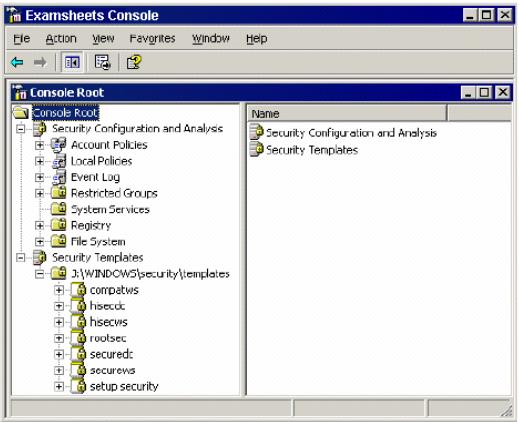Expand the Local Policies node

point(40,161)
